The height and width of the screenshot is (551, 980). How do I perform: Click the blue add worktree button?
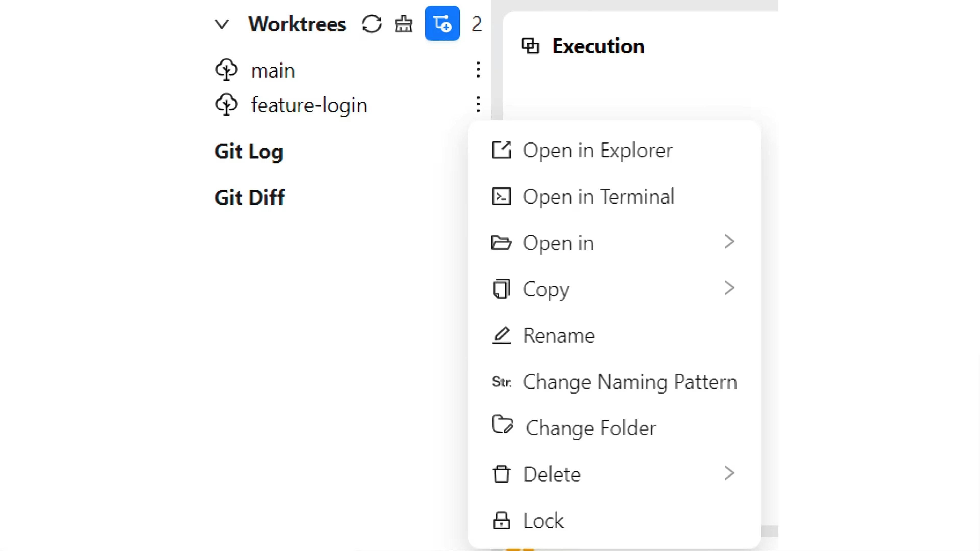[x=442, y=23]
